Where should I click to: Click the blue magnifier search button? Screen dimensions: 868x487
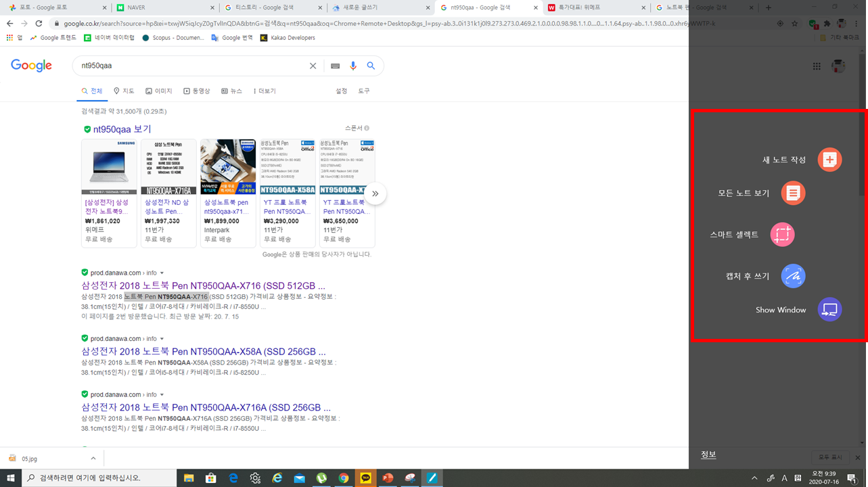(x=371, y=66)
